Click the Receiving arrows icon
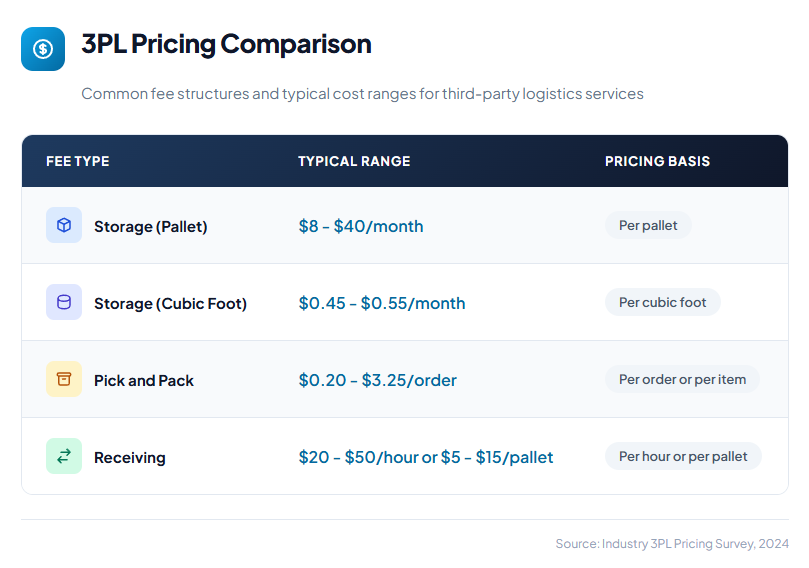The height and width of the screenshot is (568, 809). point(64,456)
